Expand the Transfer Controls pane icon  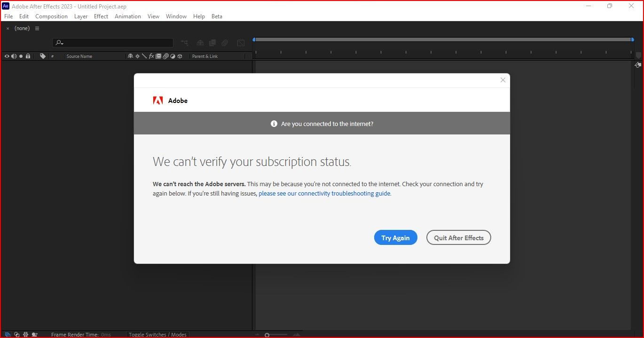tap(16, 335)
